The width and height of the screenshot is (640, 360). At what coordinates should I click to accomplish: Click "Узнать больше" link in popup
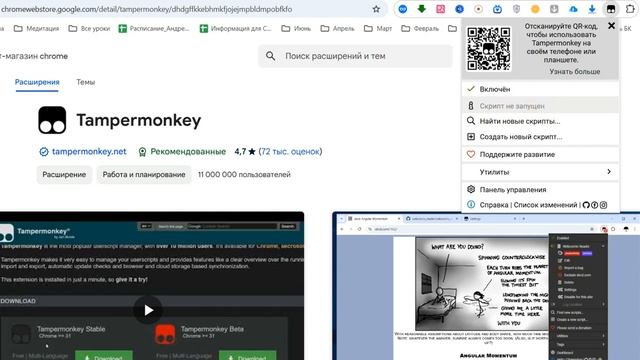574,71
